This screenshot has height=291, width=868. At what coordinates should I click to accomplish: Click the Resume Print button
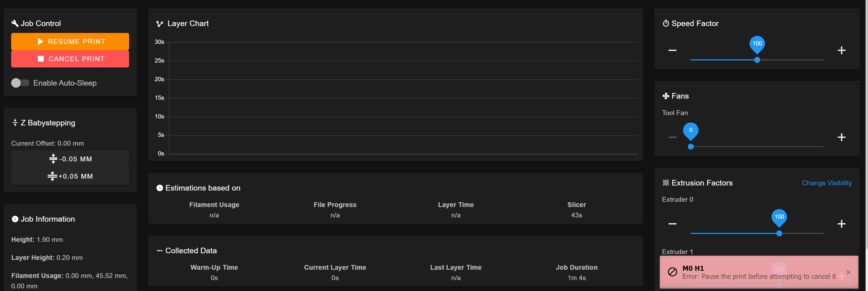tap(70, 41)
